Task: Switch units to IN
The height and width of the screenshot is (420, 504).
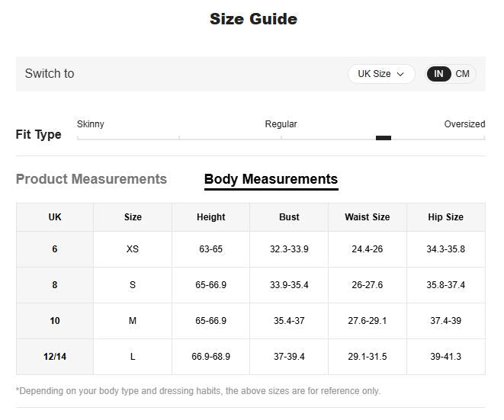Action: (x=439, y=74)
